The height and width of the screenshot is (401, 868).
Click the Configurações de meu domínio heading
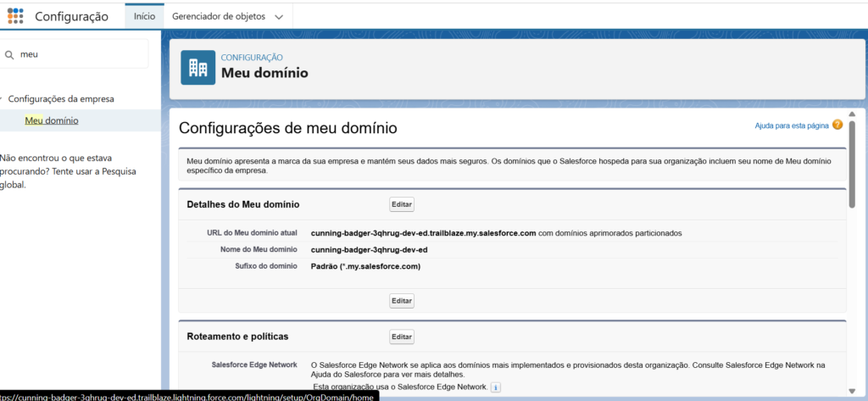click(x=288, y=129)
